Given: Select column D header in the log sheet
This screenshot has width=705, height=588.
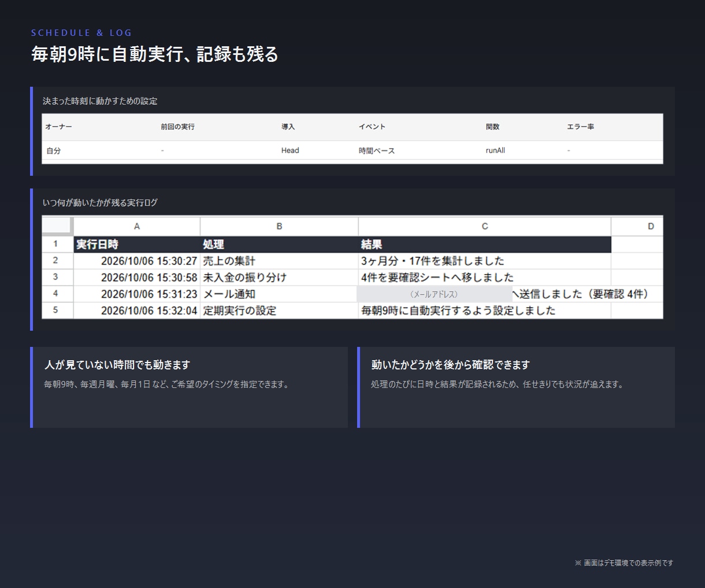Looking at the screenshot, I should click(x=637, y=226).
